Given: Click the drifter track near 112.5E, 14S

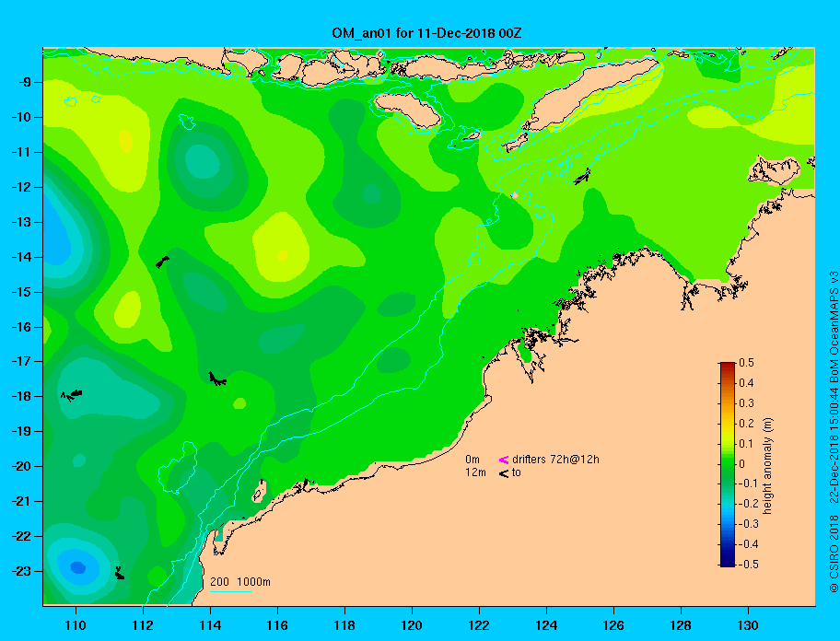Looking at the screenshot, I should coord(162,262).
